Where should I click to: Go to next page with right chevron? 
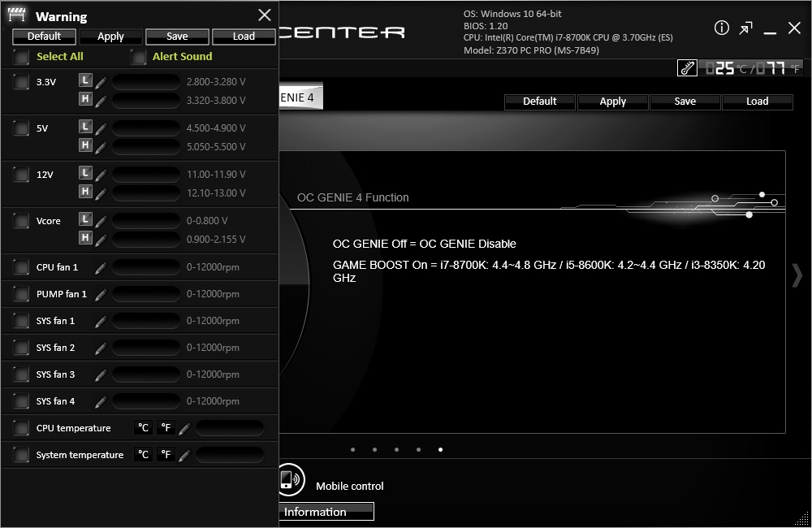tap(797, 275)
